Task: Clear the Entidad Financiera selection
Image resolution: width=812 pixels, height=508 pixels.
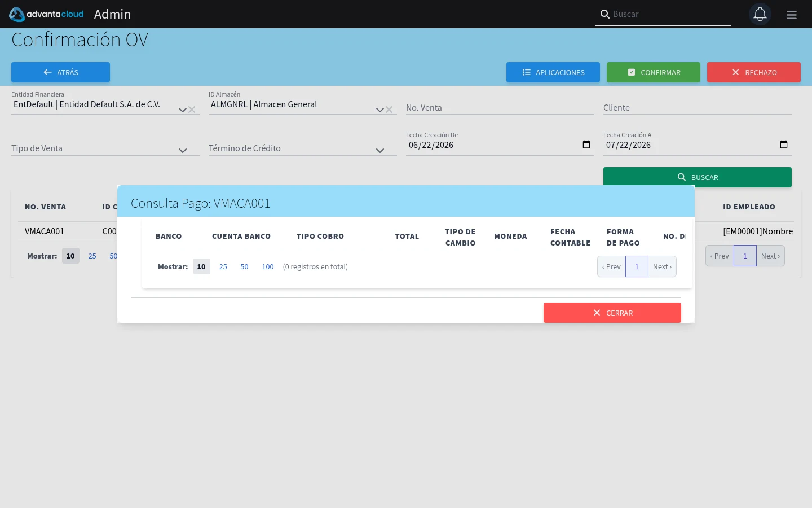Action: point(192,110)
